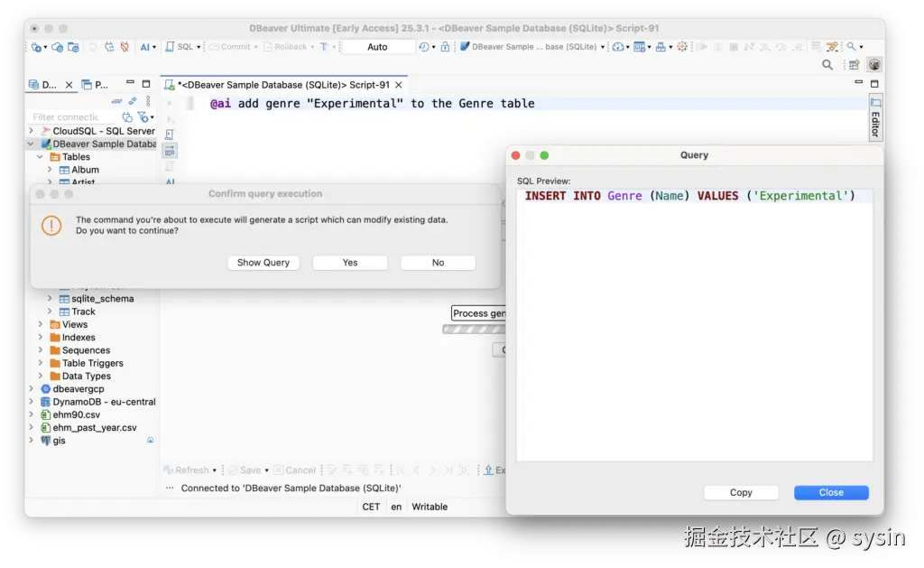Click the SQL Preview text area
The width and height of the screenshot is (924, 568).
pos(694,324)
